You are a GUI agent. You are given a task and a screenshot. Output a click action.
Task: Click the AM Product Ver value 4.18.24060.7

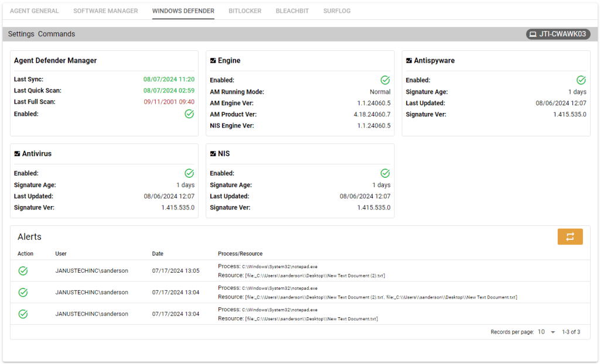pos(372,114)
